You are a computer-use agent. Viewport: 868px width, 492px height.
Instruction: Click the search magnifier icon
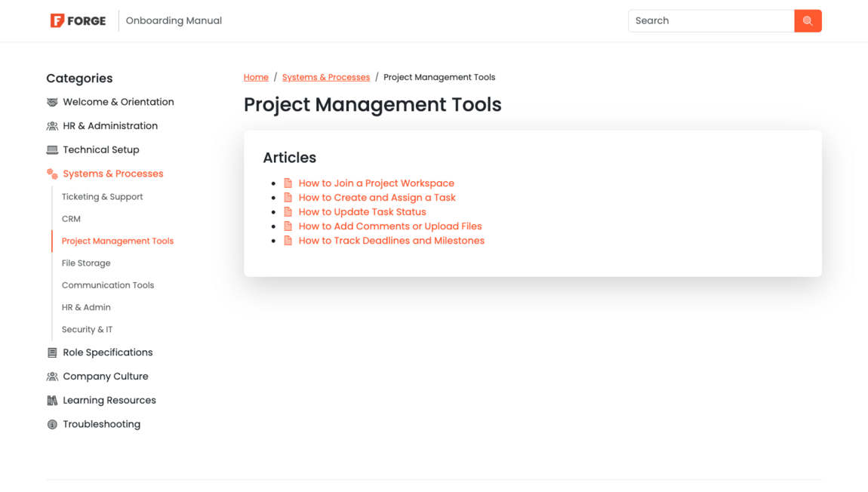pos(808,20)
